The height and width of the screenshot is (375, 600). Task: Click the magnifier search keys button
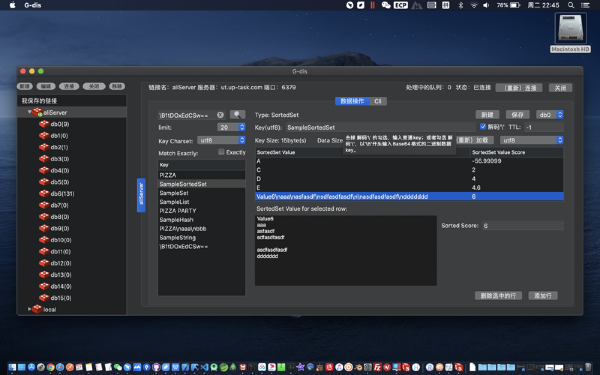pyautogui.click(x=238, y=115)
